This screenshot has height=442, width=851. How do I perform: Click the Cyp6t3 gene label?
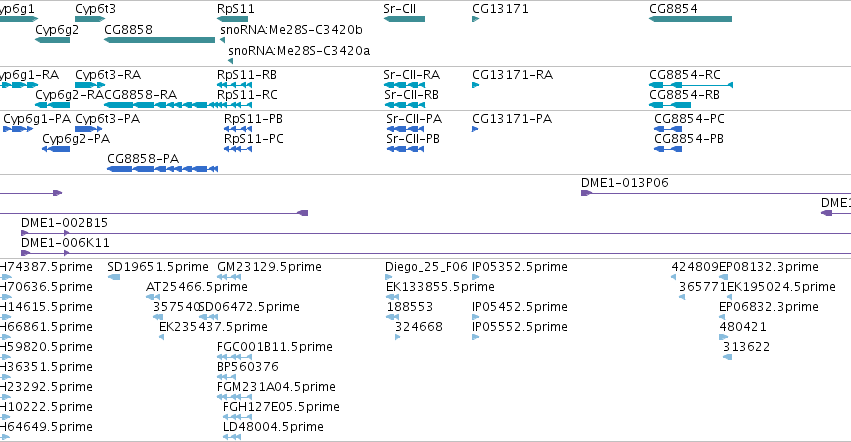(x=95, y=9)
